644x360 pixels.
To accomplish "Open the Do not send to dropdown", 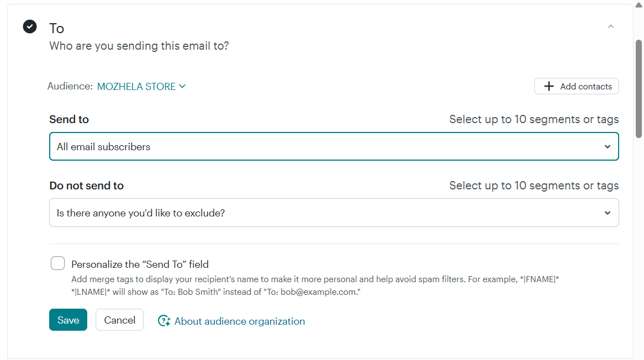I will [334, 213].
